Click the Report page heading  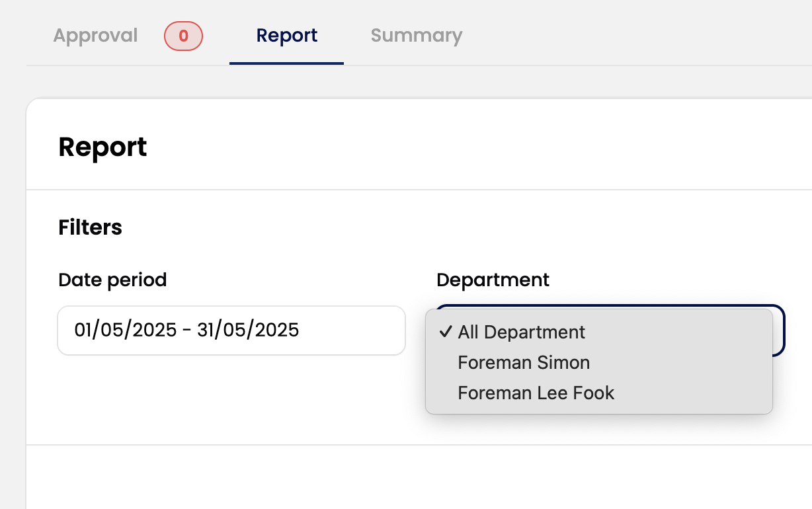tap(102, 147)
